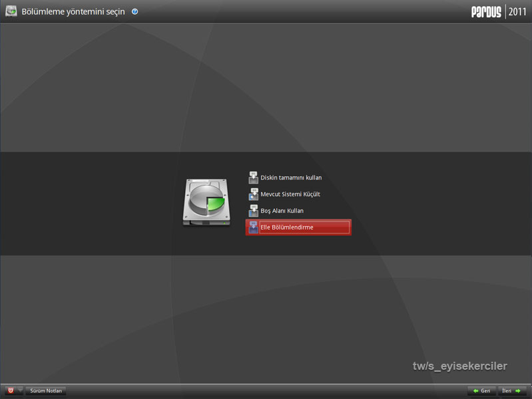Image resolution: width=532 pixels, height=399 pixels.
Task: Continue with the İleri button
Action: tap(512, 391)
